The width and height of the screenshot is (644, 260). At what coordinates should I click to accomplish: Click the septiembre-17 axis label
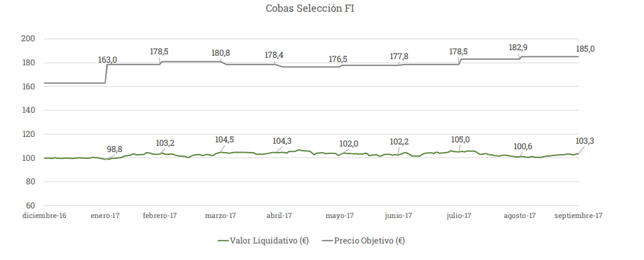click(578, 215)
